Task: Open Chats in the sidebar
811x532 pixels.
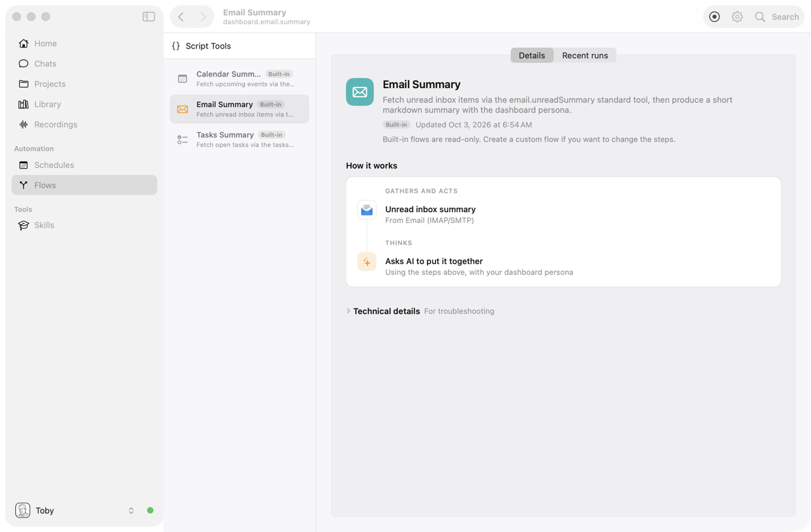Action: 84,64
